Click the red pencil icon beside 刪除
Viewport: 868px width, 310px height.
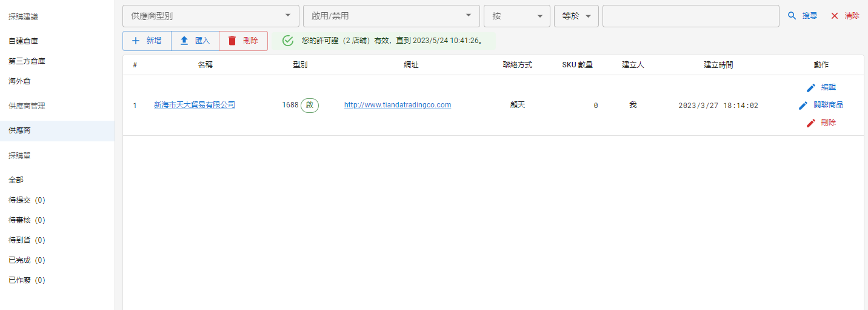[811, 123]
